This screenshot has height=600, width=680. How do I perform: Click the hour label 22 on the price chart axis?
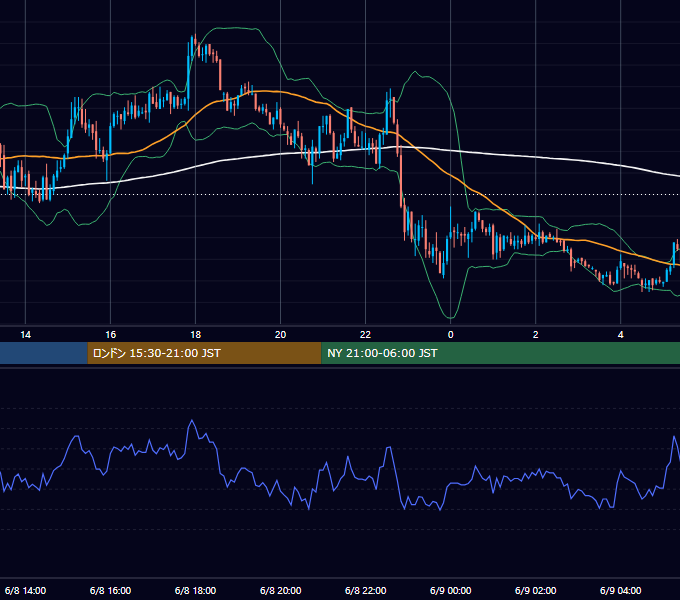[366, 335]
